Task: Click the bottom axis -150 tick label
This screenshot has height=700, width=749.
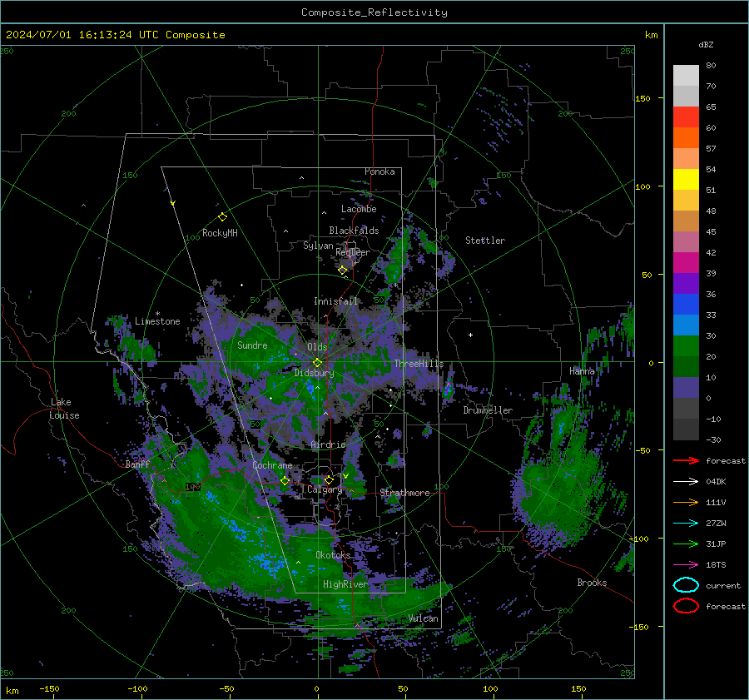Action: 49,688
